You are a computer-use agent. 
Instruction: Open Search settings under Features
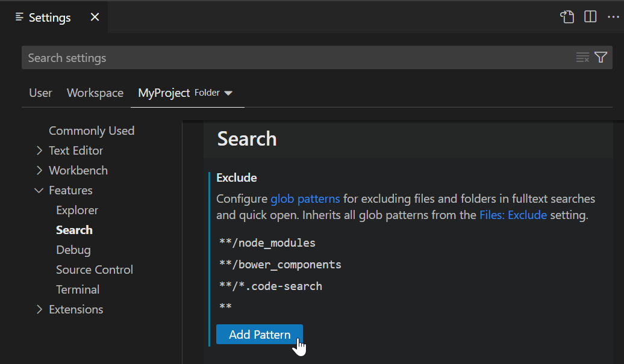[x=74, y=230]
